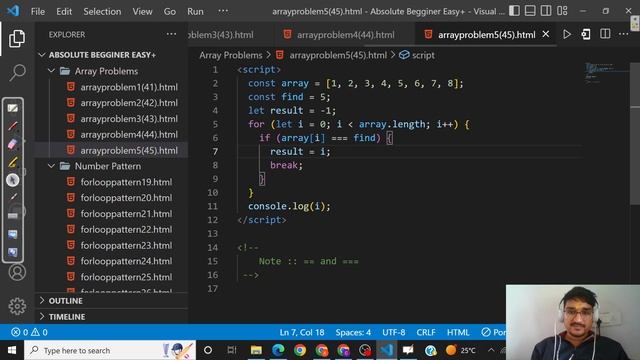
Task: Switch to arrayproblem4(44).html tab
Action: pyautogui.click(x=345, y=35)
